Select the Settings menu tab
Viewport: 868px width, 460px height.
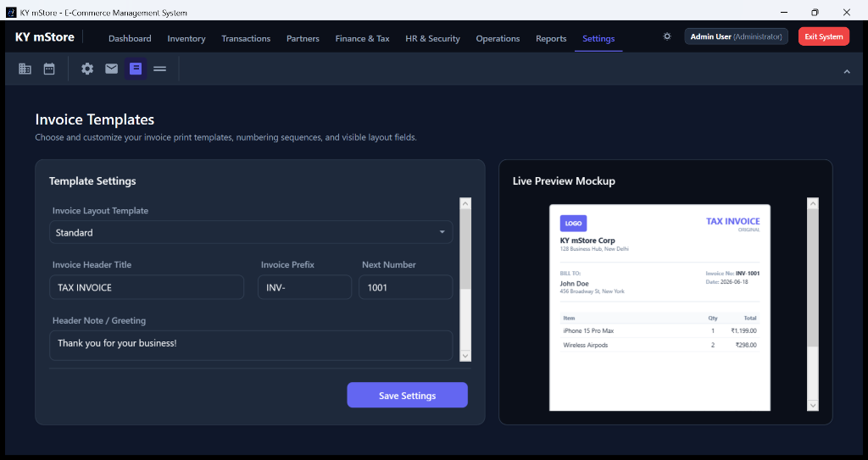click(x=598, y=38)
